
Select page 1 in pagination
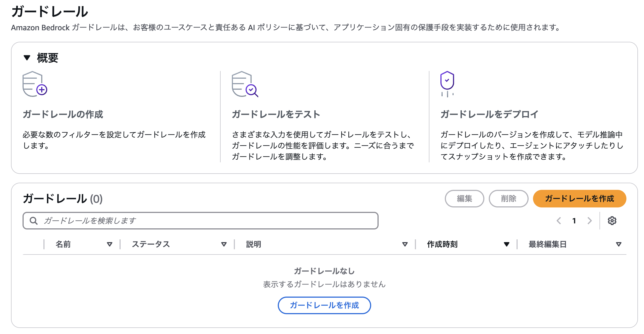pos(574,221)
